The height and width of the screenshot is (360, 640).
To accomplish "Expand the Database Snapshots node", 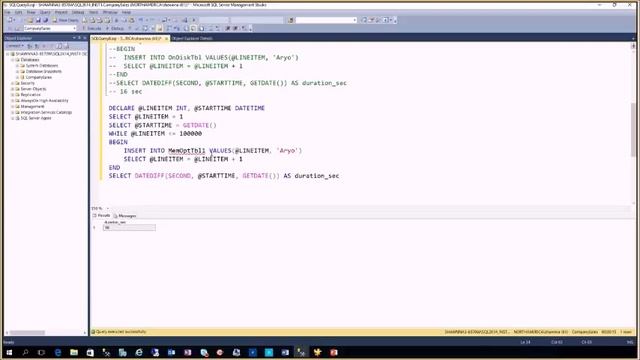I will point(18,71).
